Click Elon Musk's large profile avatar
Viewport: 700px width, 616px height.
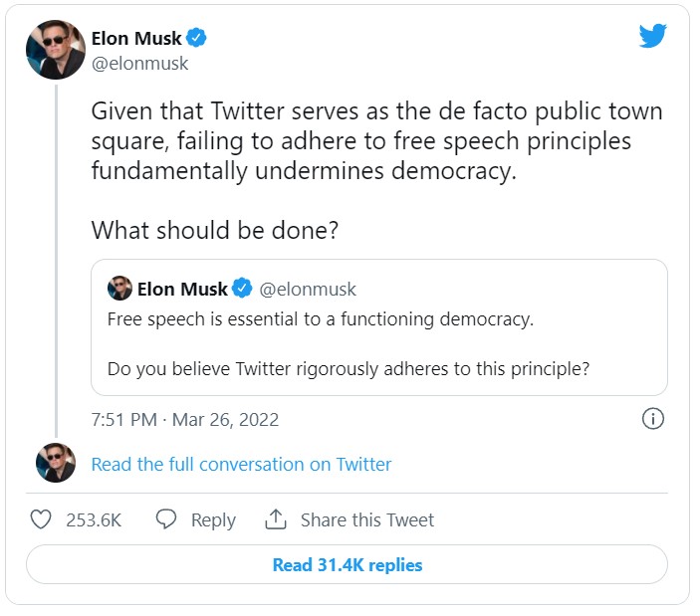click(x=55, y=49)
